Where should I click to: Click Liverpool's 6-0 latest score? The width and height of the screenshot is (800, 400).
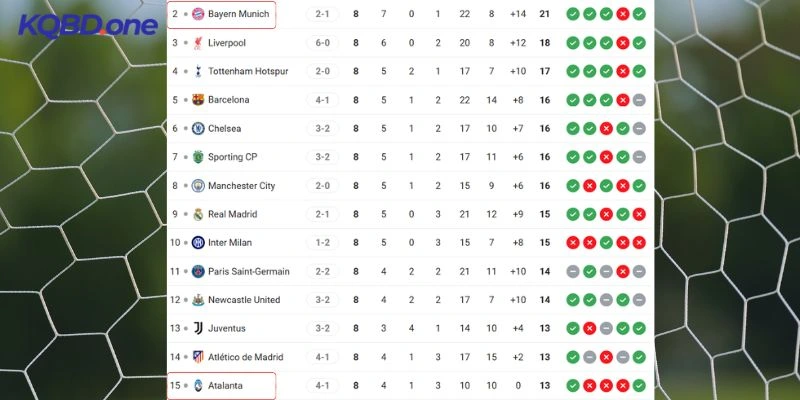tap(323, 43)
